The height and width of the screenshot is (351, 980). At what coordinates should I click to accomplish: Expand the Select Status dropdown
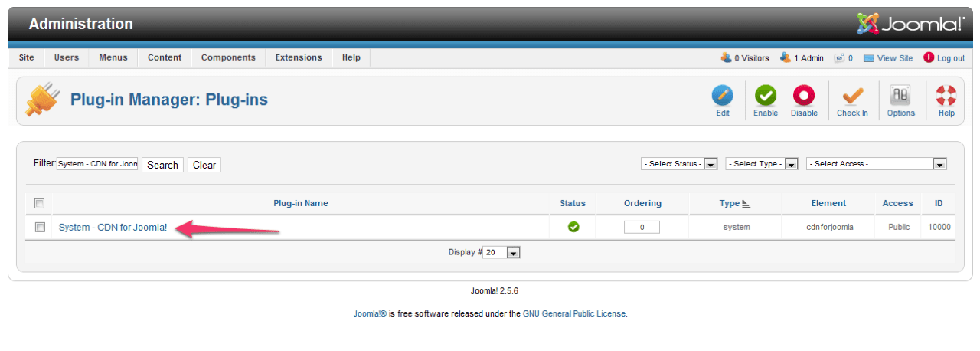tap(679, 164)
